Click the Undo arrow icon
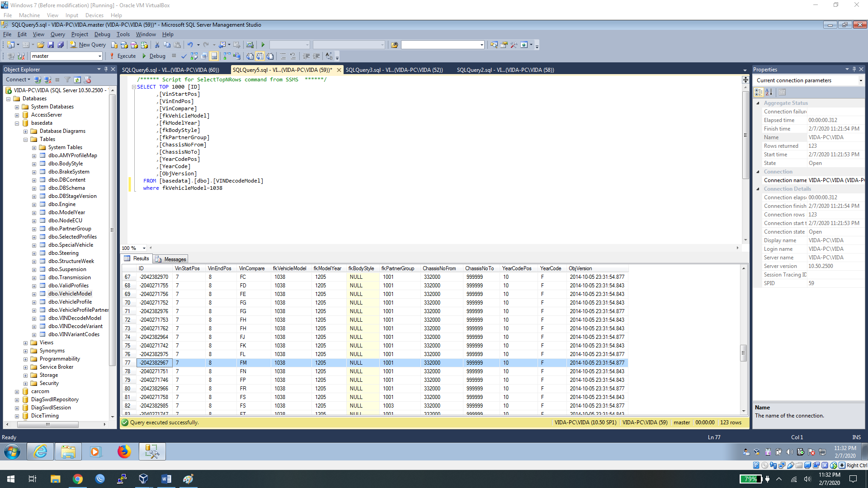Viewport: 868px width, 488px height. 190,45
